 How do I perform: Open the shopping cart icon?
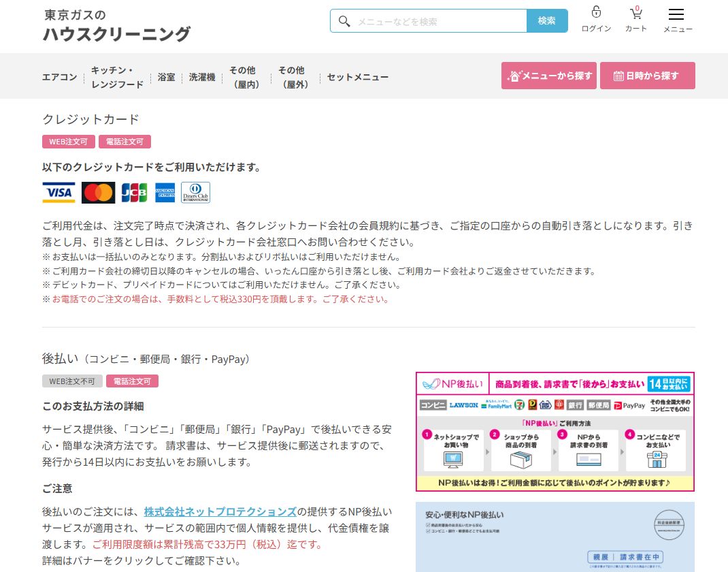click(636, 13)
